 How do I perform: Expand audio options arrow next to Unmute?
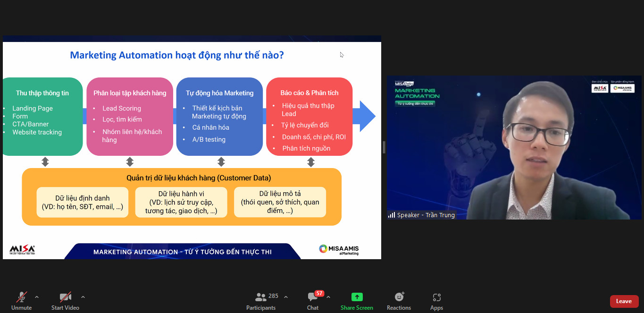click(x=37, y=297)
